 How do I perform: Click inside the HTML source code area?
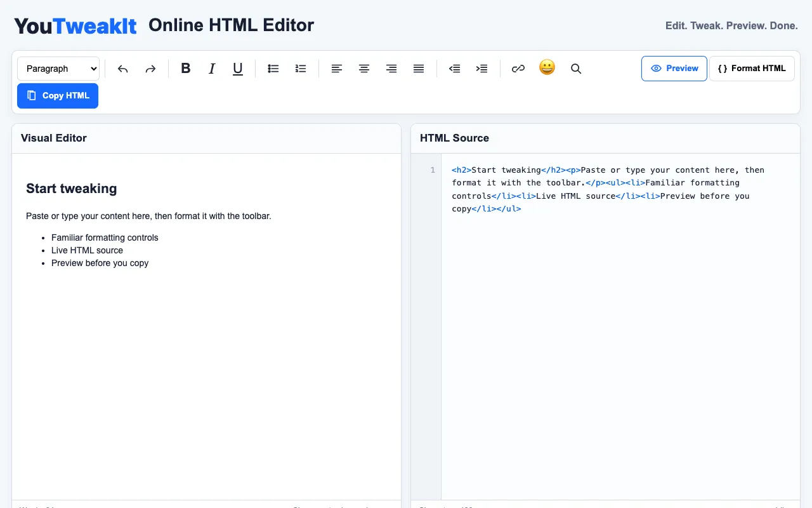(x=620, y=326)
